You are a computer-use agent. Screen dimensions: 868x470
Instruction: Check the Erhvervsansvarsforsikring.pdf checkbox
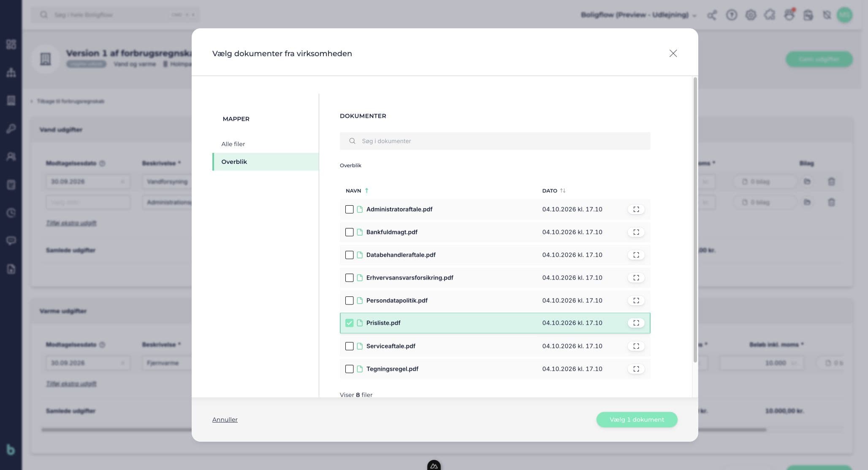point(349,278)
